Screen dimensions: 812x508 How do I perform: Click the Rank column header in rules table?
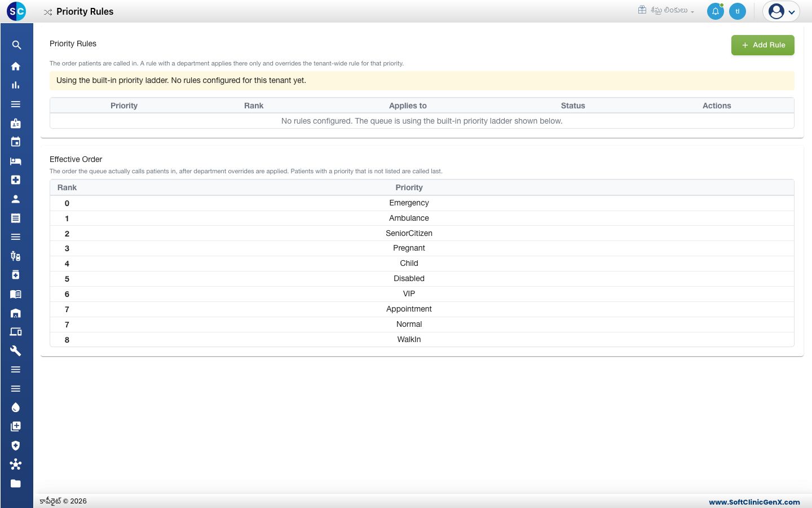[254, 106]
